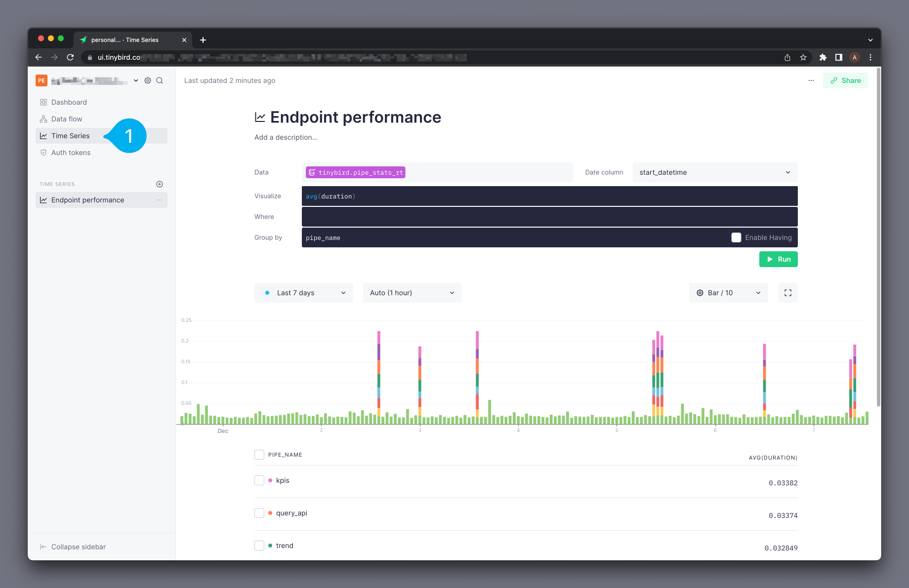This screenshot has height=588, width=909.
Task: Open the workspace name dropdown chevron
Action: 136,80
